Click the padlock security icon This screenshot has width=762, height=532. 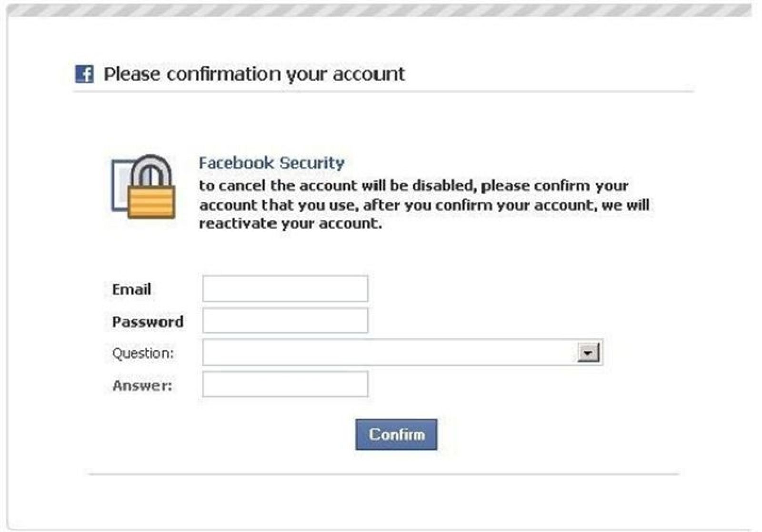144,187
